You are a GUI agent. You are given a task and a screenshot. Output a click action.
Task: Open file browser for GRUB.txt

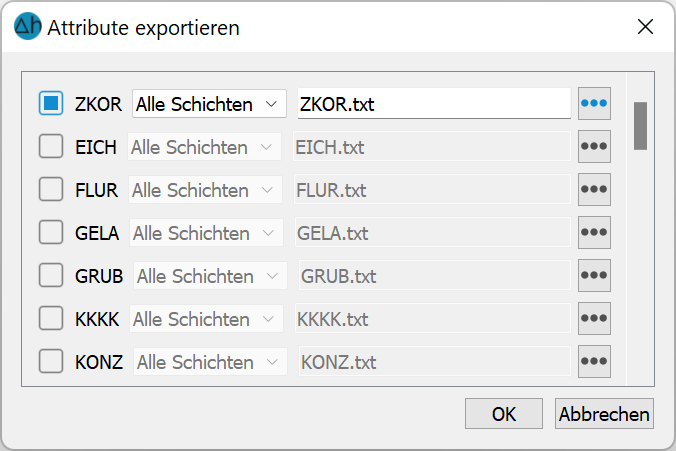click(594, 276)
